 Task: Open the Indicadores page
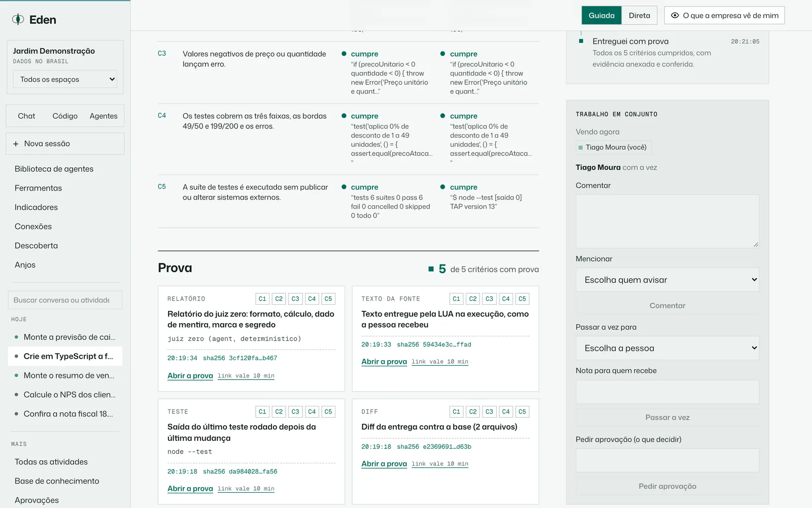(x=36, y=207)
